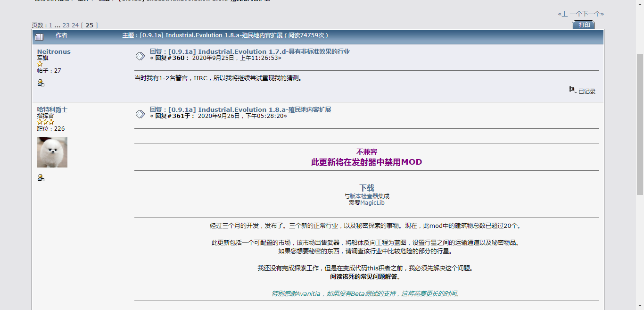The width and height of the screenshot is (644, 310).
Task: Jump to page 23 of the thread
Action: pos(66,25)
